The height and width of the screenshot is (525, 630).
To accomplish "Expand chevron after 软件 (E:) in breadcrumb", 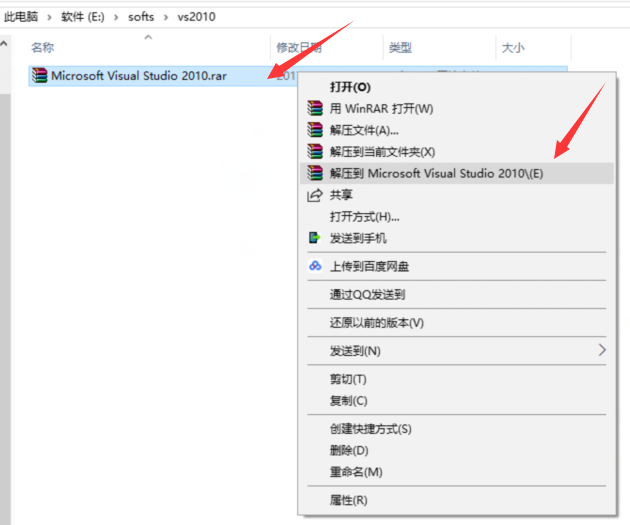I will click(116, 17).
